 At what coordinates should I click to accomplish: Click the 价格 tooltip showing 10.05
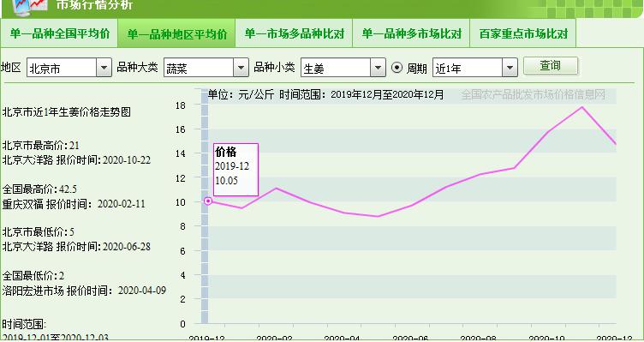(x=236, y=170)
